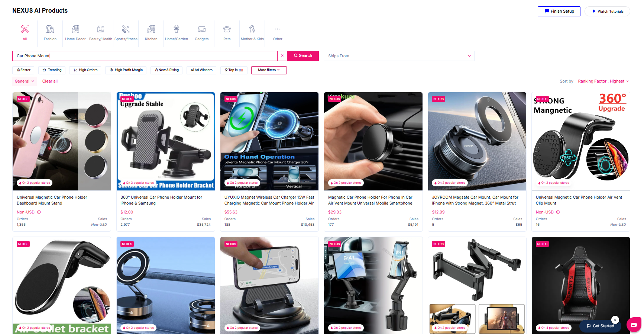
Task: Click the $55.63 price on UYUXIO charger
Action: coord(231,212)
